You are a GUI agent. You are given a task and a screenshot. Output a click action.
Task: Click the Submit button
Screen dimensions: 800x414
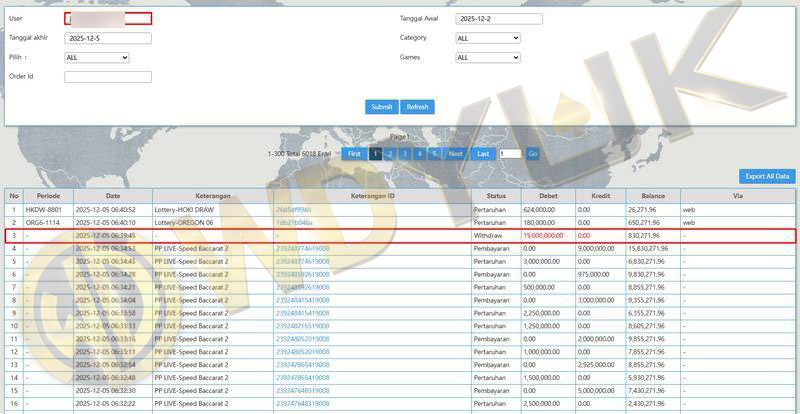(x=381, y=107)
